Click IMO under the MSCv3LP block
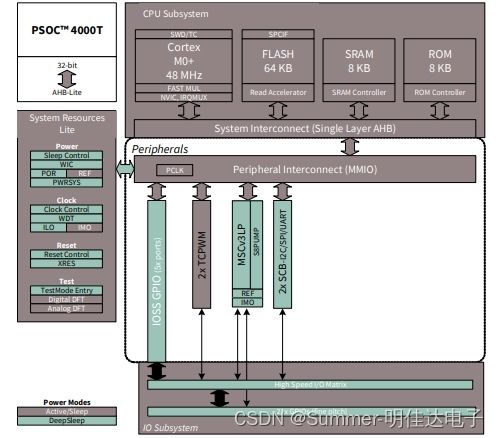This screenshot has width=499, height=438. (x=247, y=302)
